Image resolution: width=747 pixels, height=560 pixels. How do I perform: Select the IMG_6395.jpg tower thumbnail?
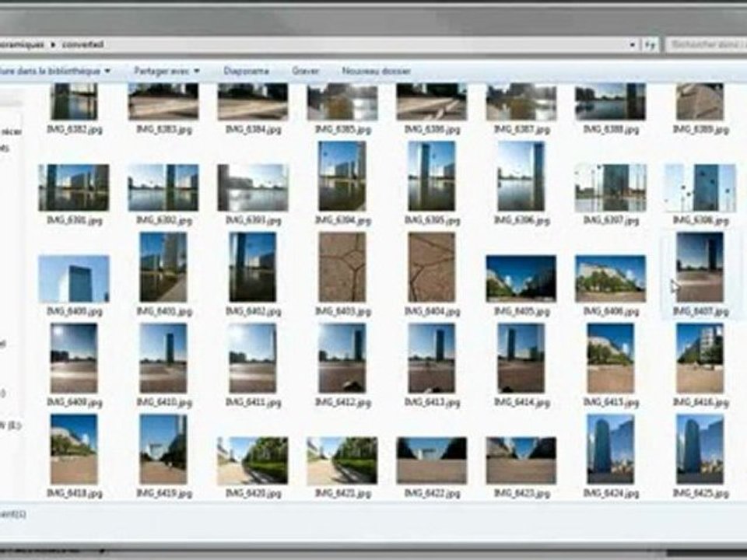coord(432,176)
